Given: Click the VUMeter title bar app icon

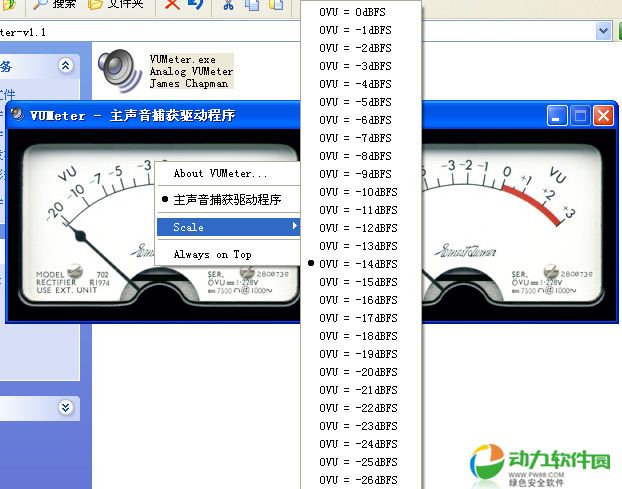Looking at the screenshot, I should point(17,116).
